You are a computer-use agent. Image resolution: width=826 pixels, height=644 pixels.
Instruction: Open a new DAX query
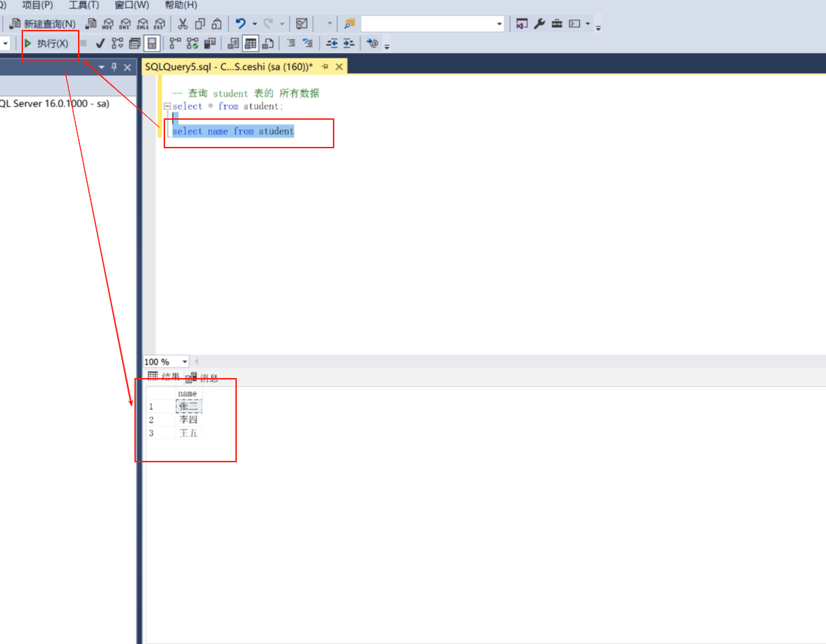[x=159, y=24]
